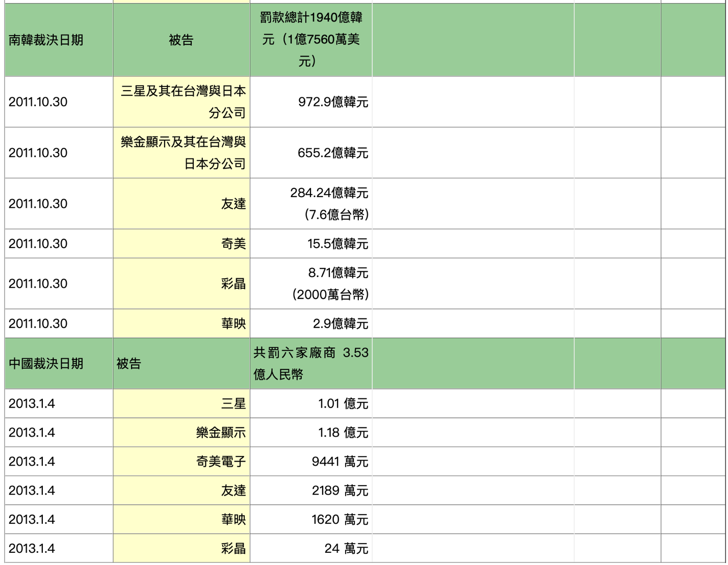728x565 pixels.
Task: Click the date cell in the 284.24億韓元 row
Action: [59, 204]
